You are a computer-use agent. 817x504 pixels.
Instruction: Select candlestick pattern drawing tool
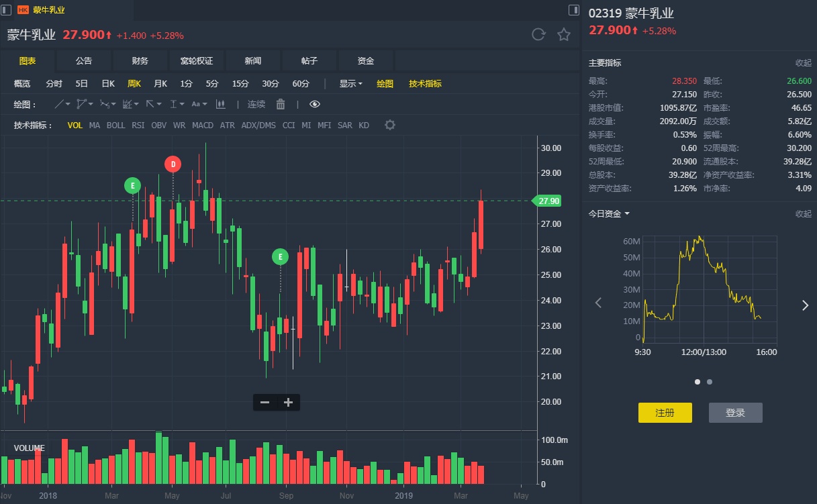[220, 104]
